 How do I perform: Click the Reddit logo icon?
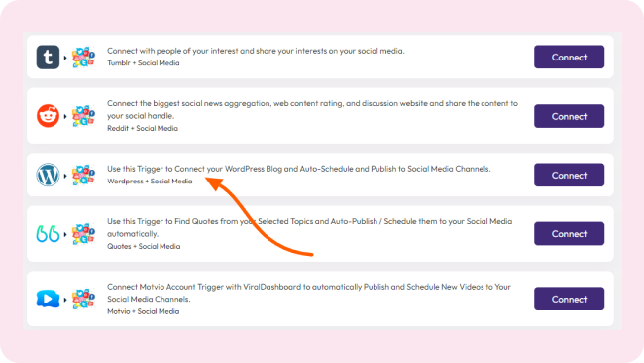pyautogui.click(x=48, y=116)
